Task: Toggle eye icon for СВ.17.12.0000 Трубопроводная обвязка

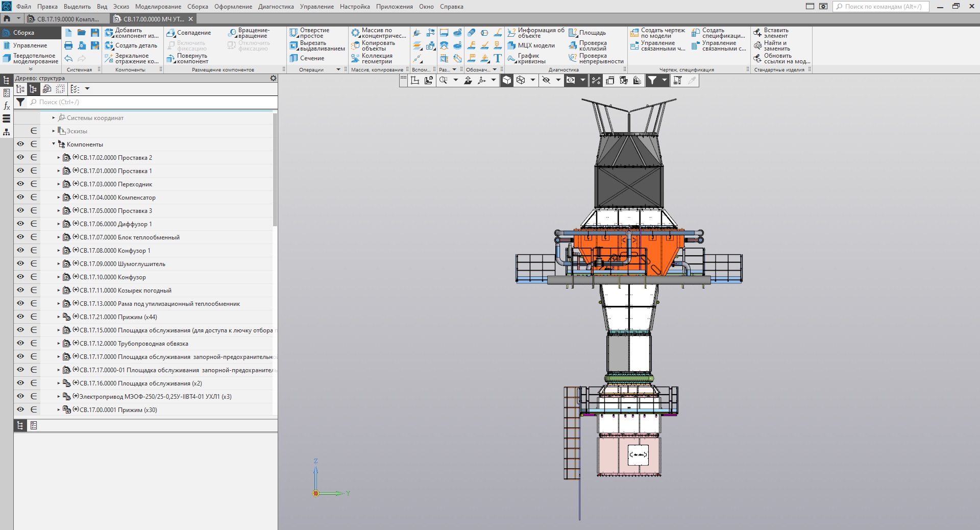Action: pos(20,343)
